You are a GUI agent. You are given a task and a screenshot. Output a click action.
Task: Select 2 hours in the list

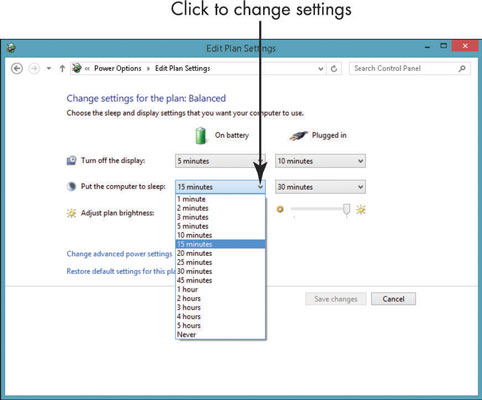pyautogui.click(x=220, y=298)
